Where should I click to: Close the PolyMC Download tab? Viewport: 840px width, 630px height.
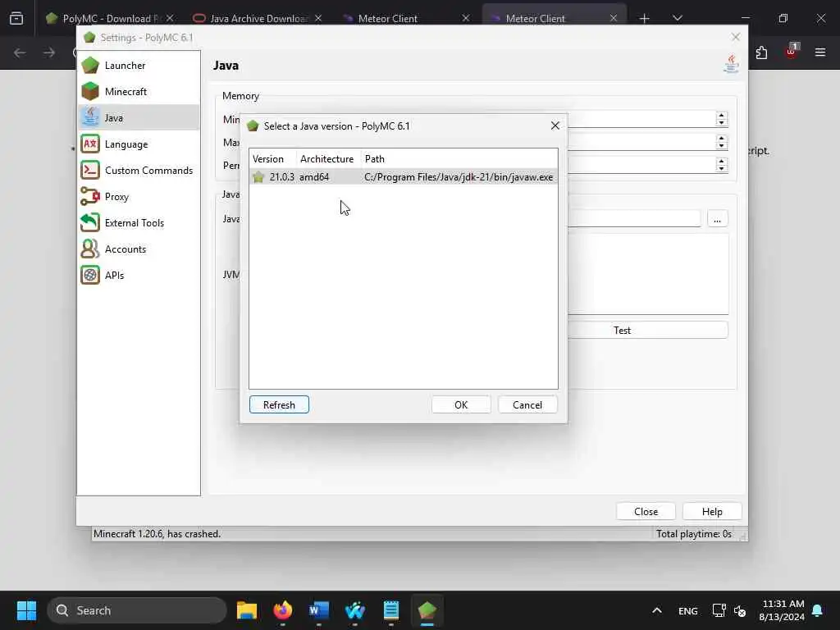click(170, 18)
